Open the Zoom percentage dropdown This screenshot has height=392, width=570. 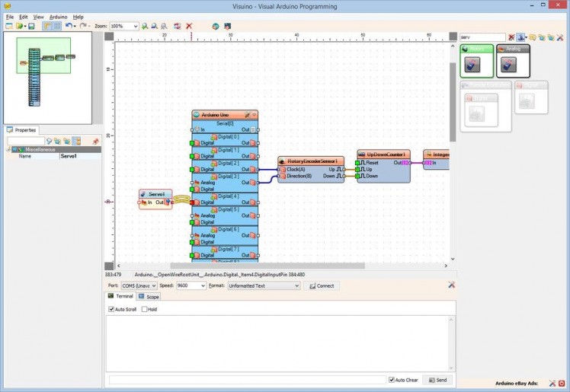(135, 26)
